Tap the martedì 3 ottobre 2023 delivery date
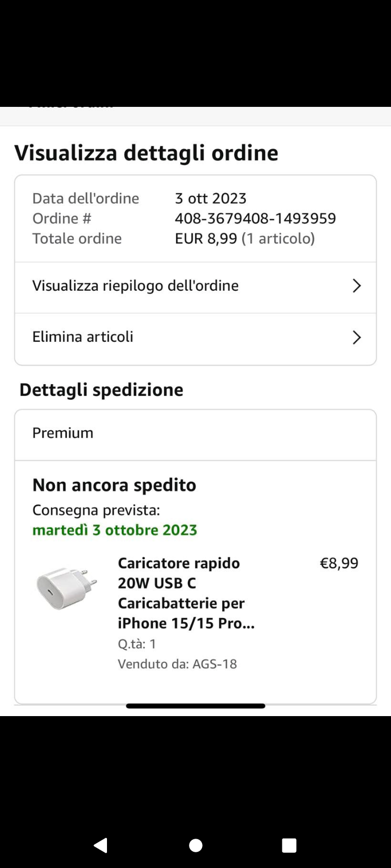The width and height of the screenshot is (391, 868). [115, 530]
